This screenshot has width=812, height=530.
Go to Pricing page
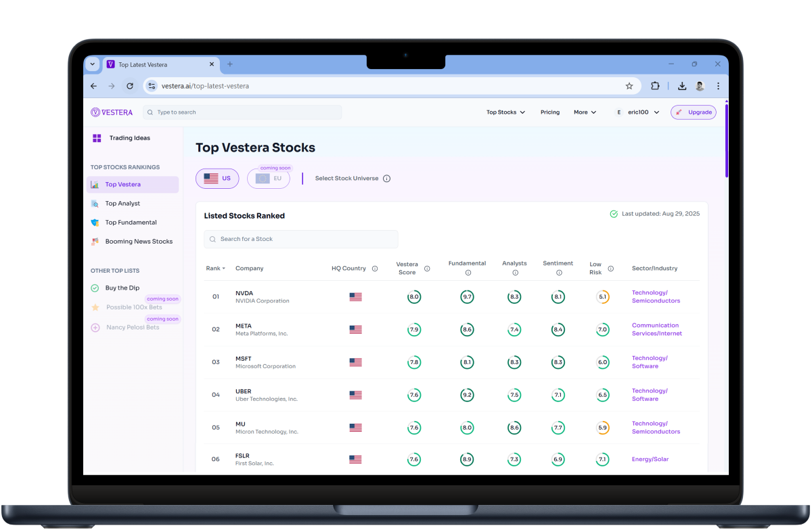pos(550,112)
